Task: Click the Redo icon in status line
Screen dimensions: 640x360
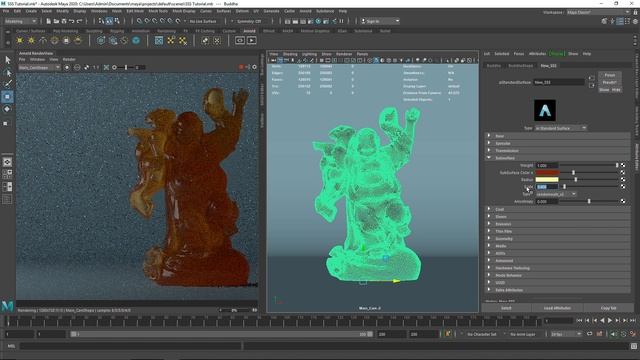Action: (80, 21)
